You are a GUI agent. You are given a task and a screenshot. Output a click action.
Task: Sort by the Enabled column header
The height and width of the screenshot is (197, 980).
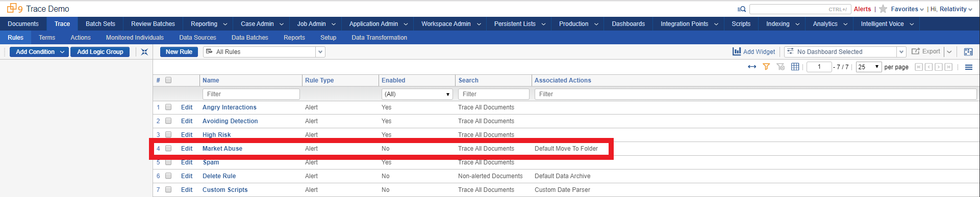393,80
